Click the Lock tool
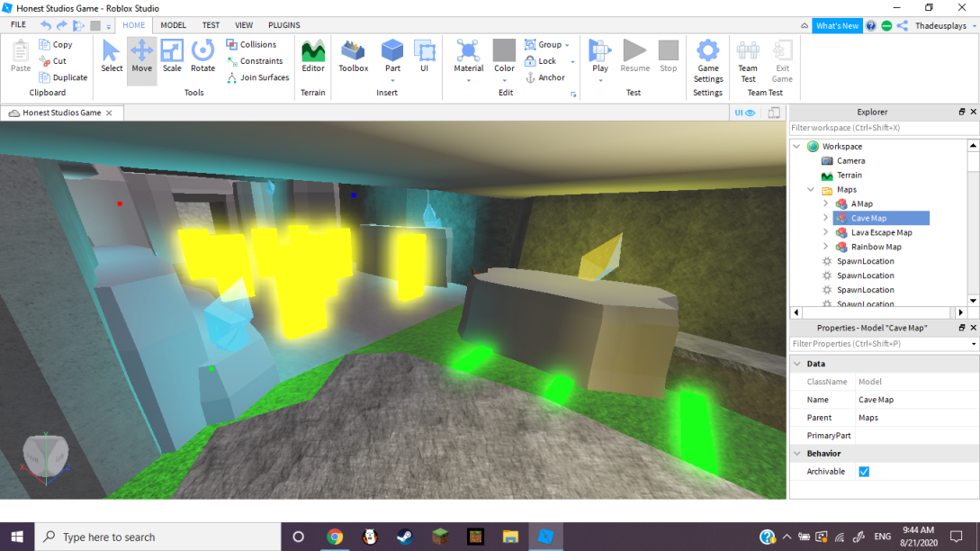Image resolution: width=980 pixels, height=551 pixels. (x=541, y=60)
